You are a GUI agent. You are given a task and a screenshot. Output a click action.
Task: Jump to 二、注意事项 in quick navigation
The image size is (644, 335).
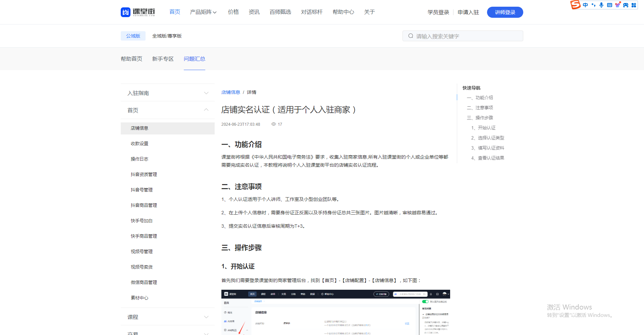(x=480, y=108)
